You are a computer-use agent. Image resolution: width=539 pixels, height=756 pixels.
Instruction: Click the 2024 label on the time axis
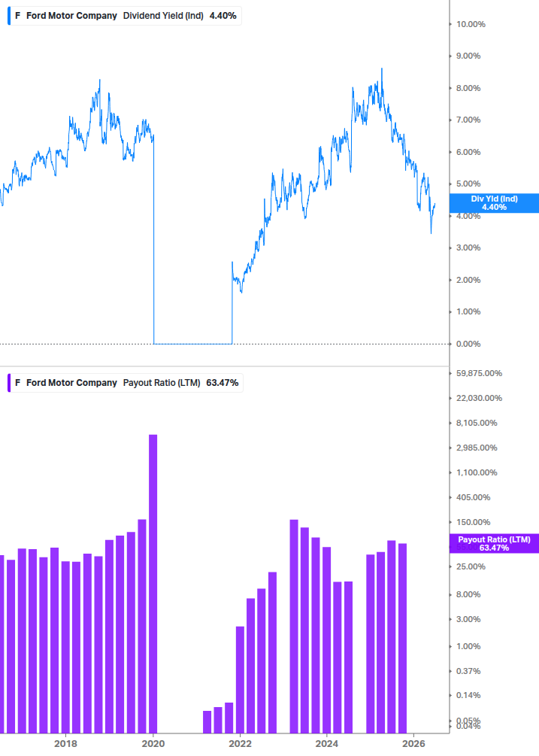pyautogui.click(x=326, y=743)
